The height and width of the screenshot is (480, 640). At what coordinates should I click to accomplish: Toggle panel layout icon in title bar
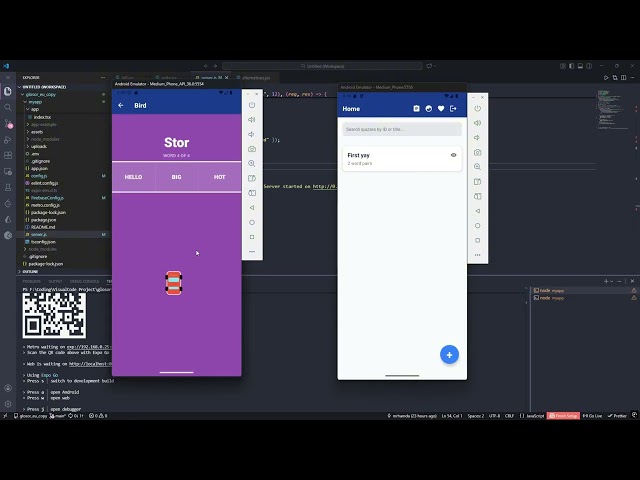tap(580, 66)
